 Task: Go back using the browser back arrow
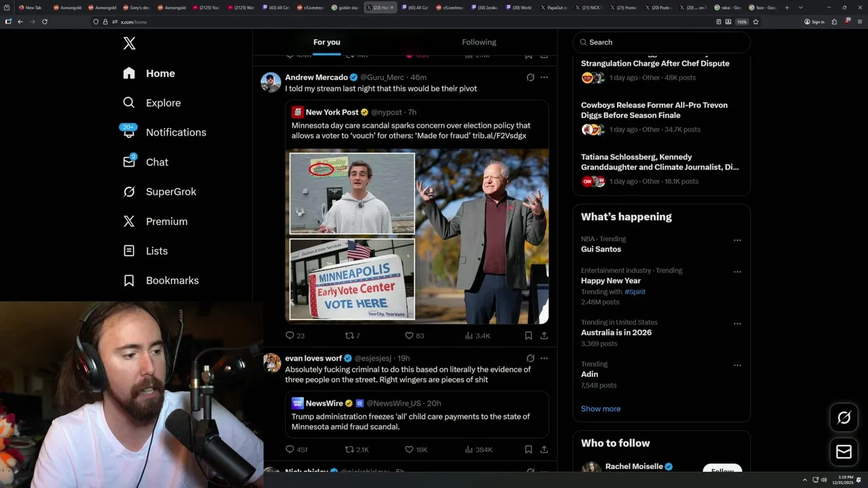[x=20, y=22]
